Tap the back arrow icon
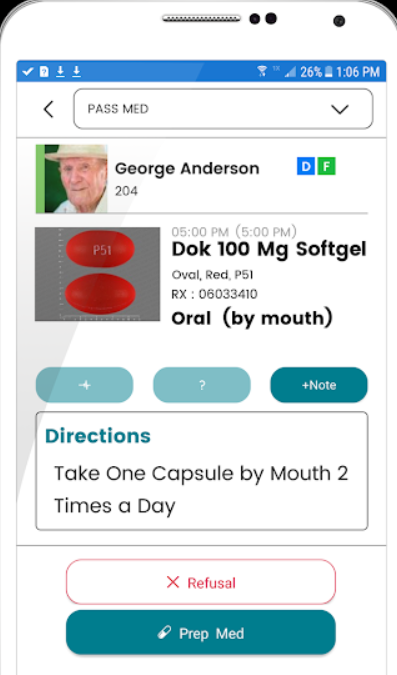The height and width of the screenshot is (675, 397). coord(49,109)
